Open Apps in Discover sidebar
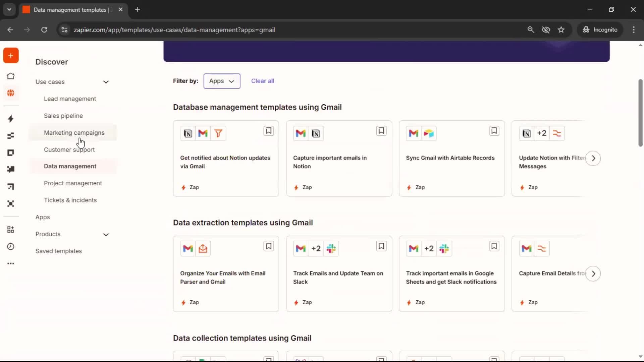The image size is (644, 362). (43, 217)
